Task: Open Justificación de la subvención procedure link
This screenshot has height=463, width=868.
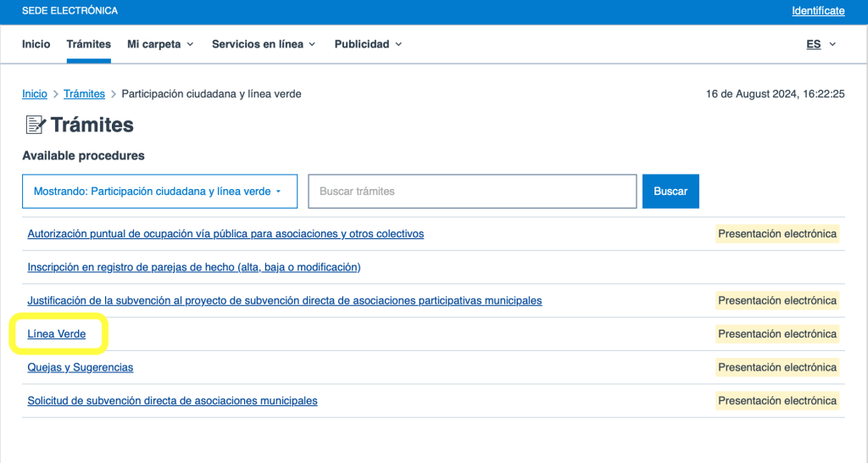Action: [284, 300]
